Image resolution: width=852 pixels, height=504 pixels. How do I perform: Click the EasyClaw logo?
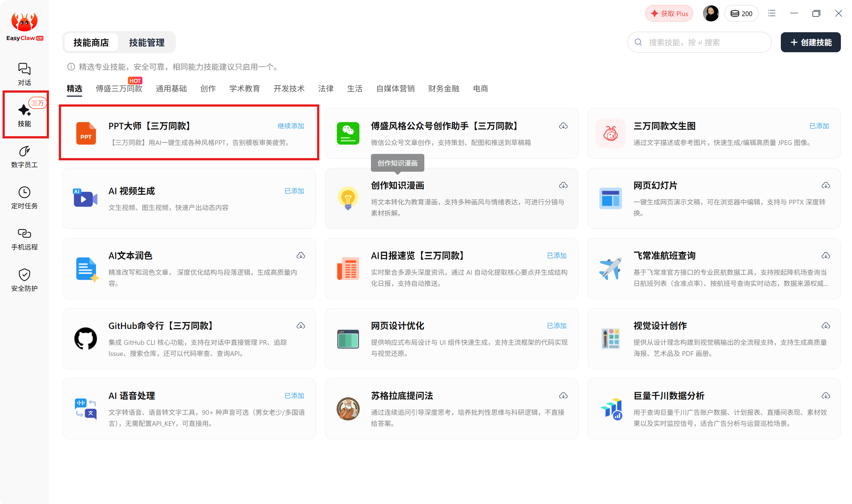[24, 26]
